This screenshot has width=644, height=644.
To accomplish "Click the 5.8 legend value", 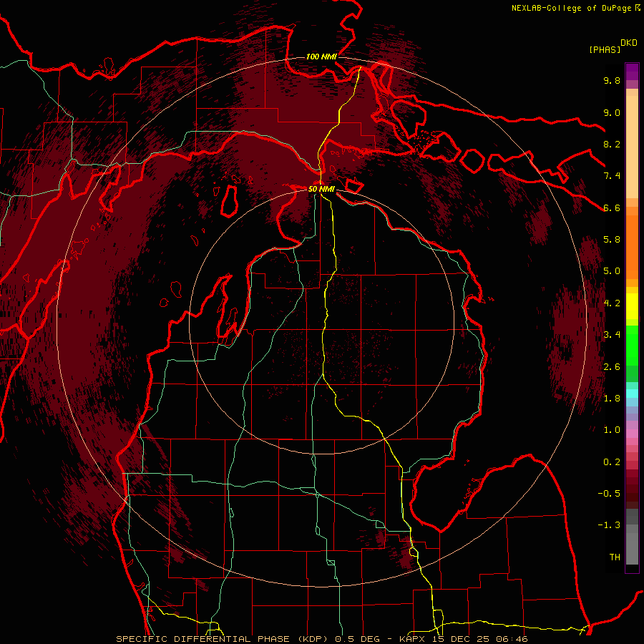I will click(612, 240).
